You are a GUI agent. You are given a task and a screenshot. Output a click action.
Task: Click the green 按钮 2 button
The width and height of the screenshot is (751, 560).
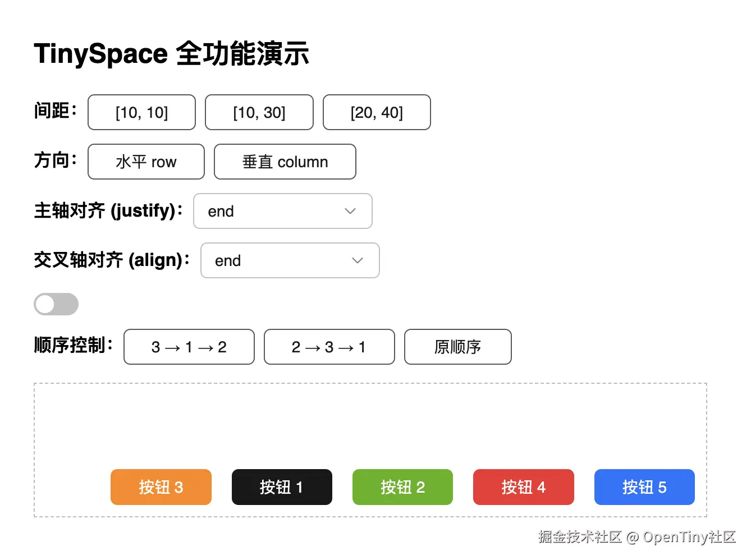point(402,487)
